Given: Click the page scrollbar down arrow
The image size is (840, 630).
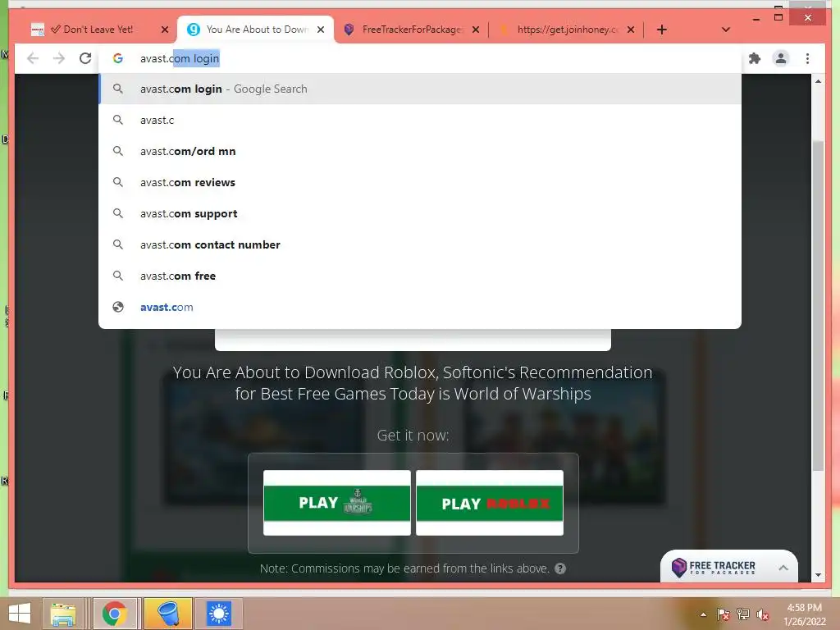Looking at the screenshot, I should pos(818,575).
